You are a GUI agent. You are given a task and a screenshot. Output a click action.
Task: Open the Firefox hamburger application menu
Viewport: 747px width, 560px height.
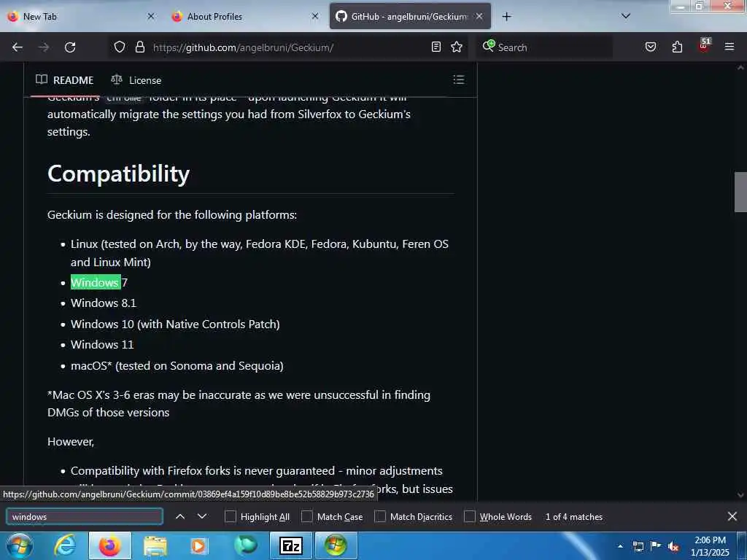click(729, 47)
